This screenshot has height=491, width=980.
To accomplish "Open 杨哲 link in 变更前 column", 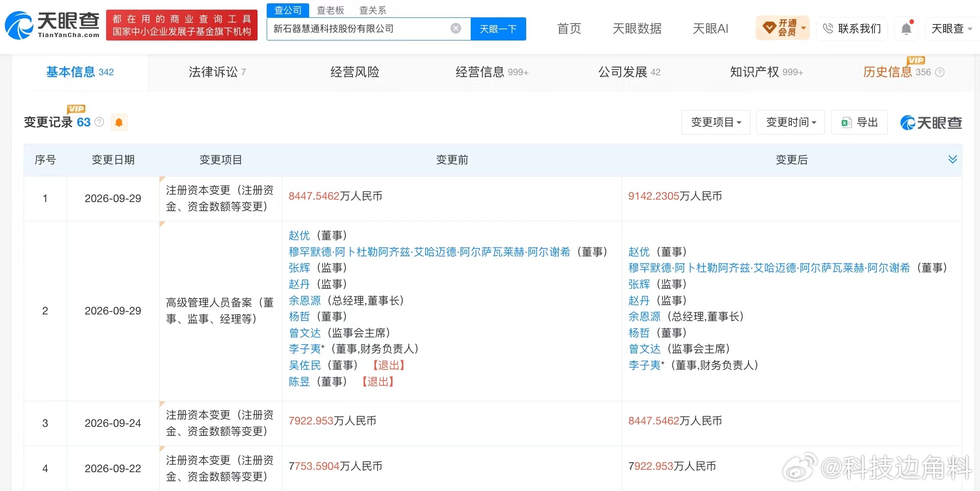I will [299, 316].
